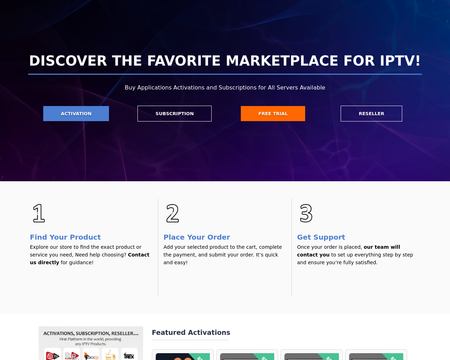Open the Get Support heading
The width and height of the screenshot is (450, 360).
[321, 237]
